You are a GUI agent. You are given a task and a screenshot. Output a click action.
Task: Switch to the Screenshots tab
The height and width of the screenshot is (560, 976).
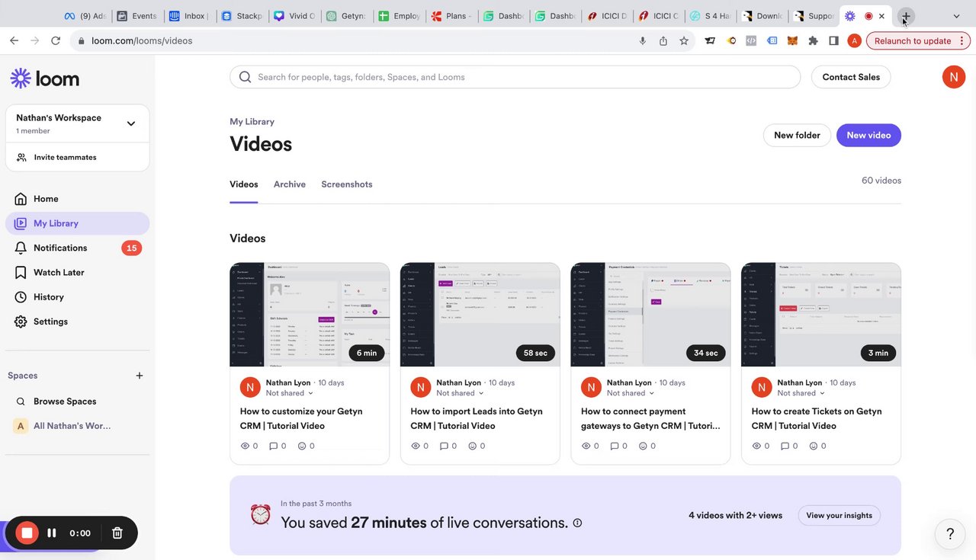click(x=347, y=184)
